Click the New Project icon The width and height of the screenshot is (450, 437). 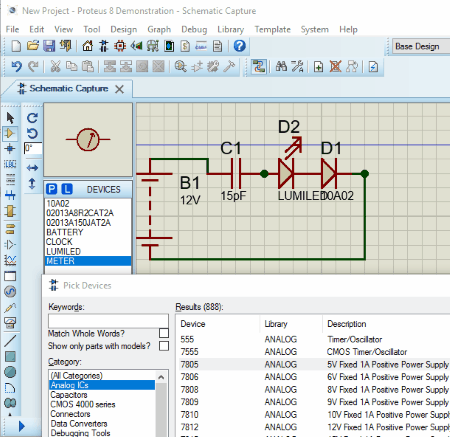click(16, 46)
